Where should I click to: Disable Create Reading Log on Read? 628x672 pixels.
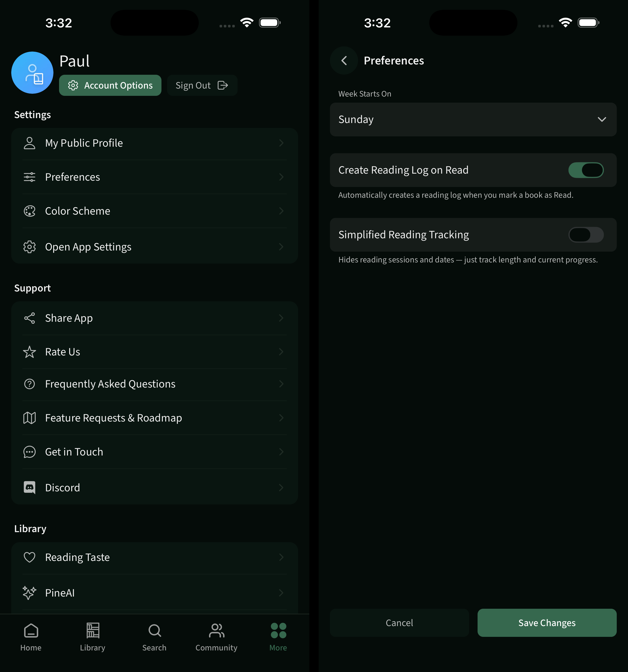pos(586,170)
